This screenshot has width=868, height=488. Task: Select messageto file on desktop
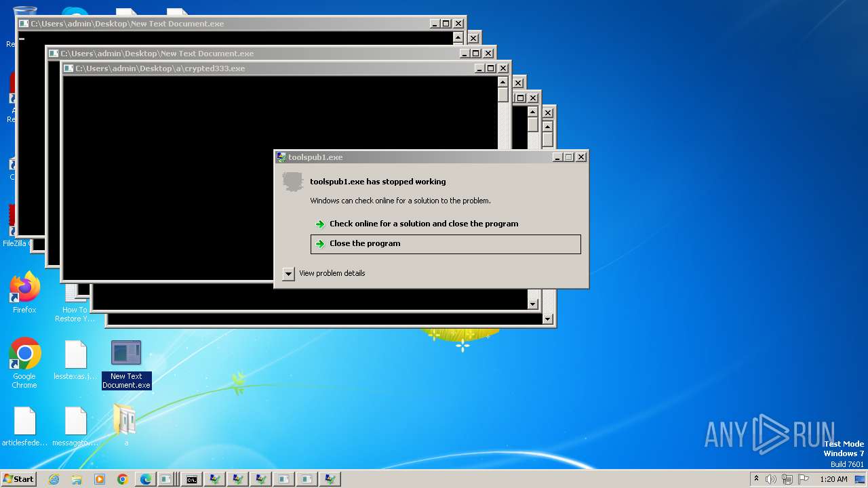pyautogui.click(x=75, y=426)
